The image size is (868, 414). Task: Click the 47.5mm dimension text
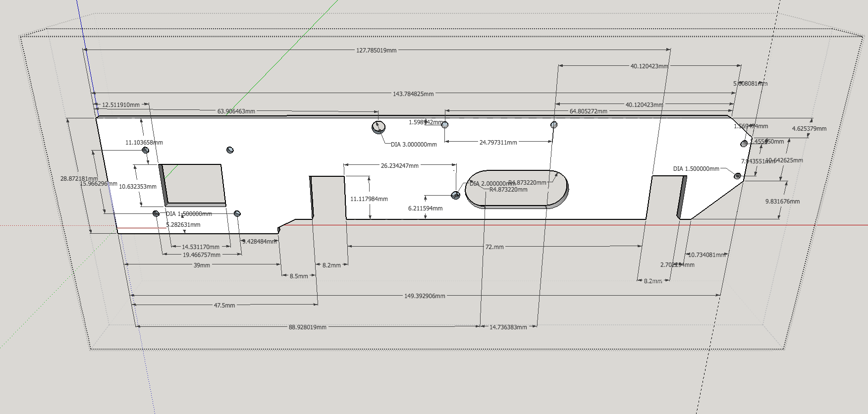click(224, 306)
